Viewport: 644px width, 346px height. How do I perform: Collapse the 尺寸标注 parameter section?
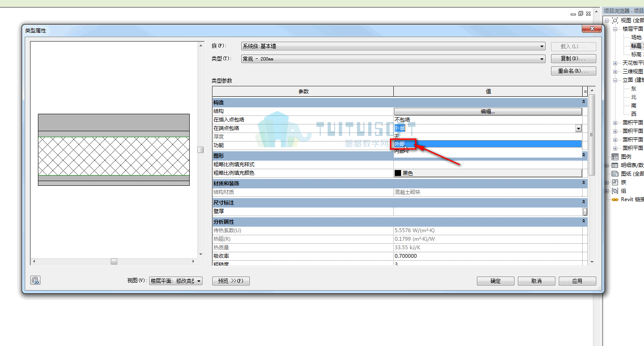pos(583,202)
